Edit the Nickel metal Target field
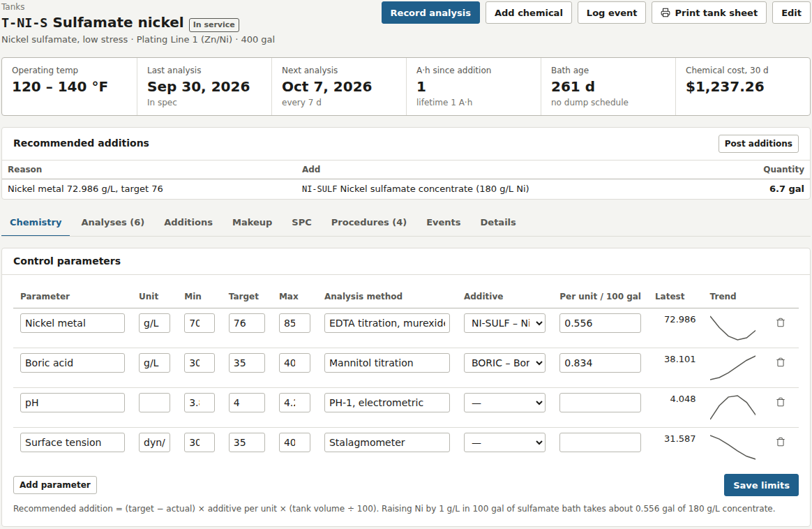 click(246, 323)
